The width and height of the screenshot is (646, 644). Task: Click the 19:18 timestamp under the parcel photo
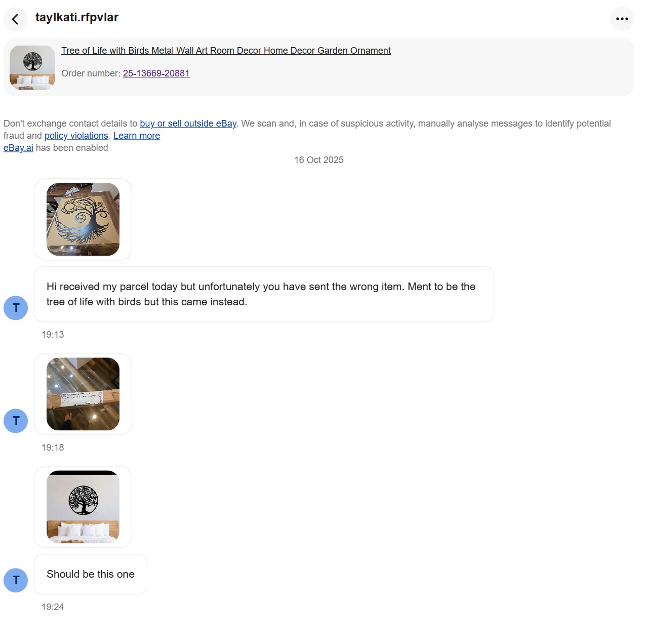pyautogui.click(x=53, y=448)
